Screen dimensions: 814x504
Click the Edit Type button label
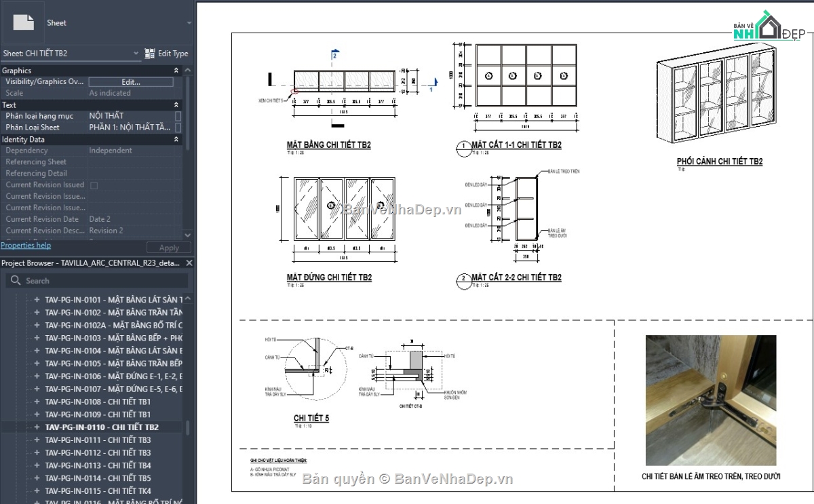(173, 54)
